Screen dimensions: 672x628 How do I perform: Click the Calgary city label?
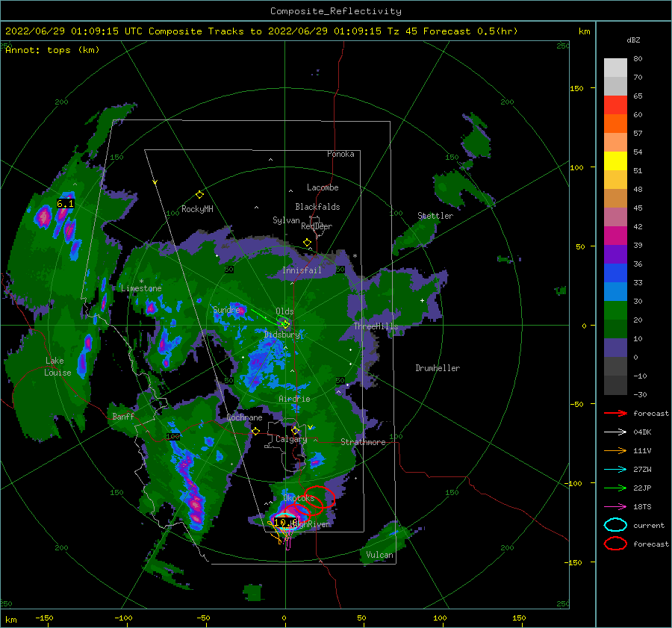[x=291, y=439]
